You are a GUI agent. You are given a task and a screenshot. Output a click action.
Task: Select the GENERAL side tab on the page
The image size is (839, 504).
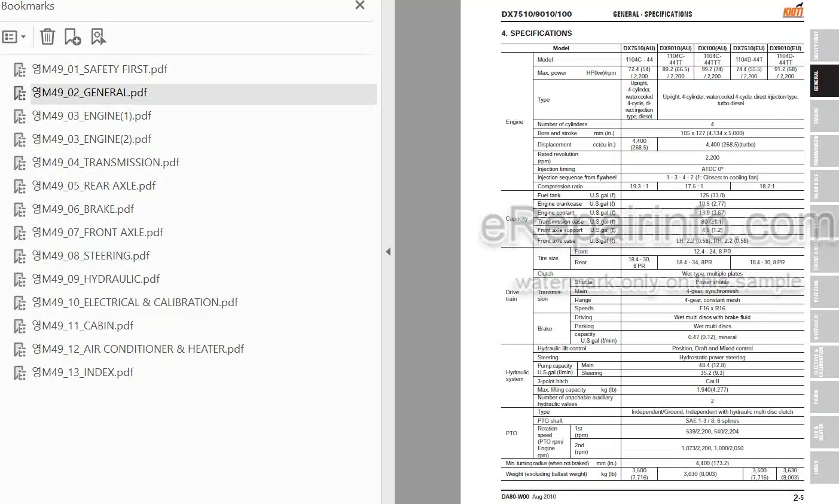(824, 80)
